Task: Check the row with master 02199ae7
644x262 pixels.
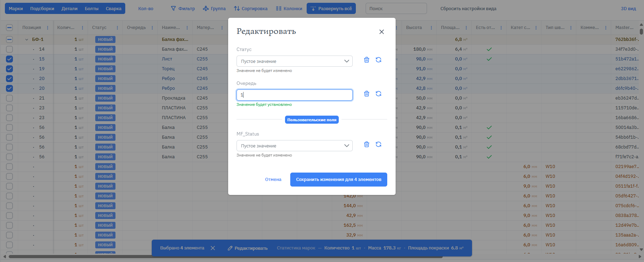Action: (x=9, y=167)
